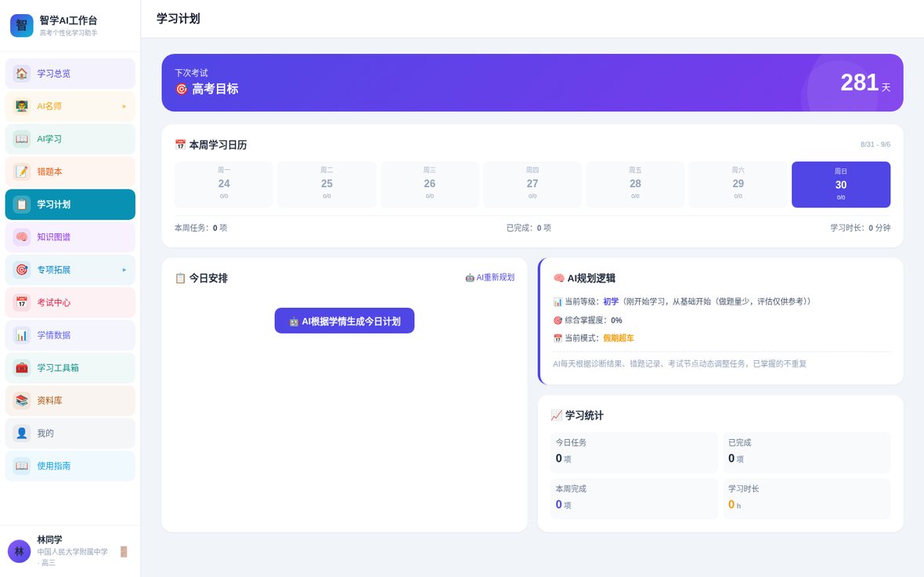
Task: Click the brain icon next to AI规划逻辑
Action: click(558, 278)
